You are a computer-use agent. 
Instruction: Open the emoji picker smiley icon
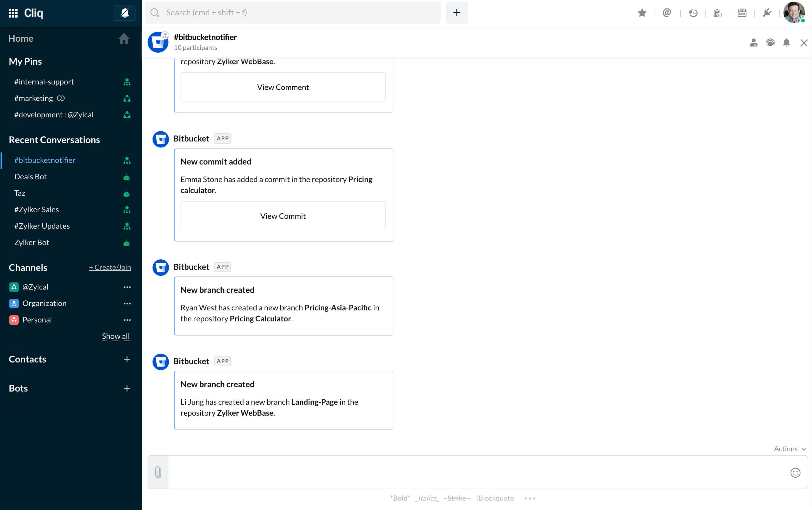coord(795,473)
